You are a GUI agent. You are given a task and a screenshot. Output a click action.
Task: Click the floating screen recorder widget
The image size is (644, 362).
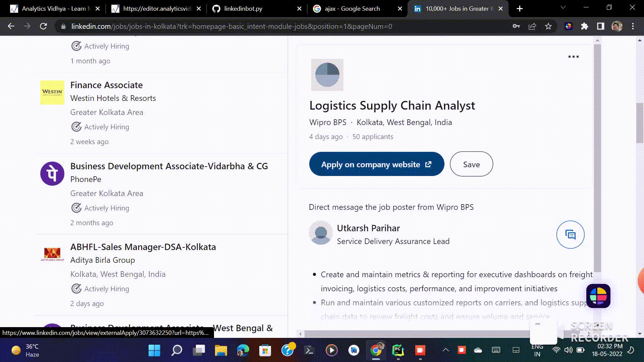[x=598, y=296]
